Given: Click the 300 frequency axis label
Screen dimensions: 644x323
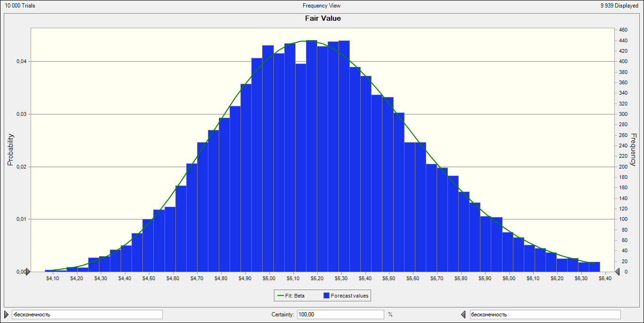Looking at the screenshot, I should [x=623, y=114].
